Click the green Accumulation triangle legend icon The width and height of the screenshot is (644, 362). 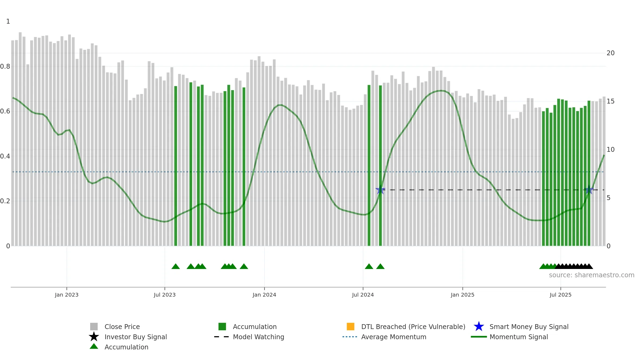[94, 346]
